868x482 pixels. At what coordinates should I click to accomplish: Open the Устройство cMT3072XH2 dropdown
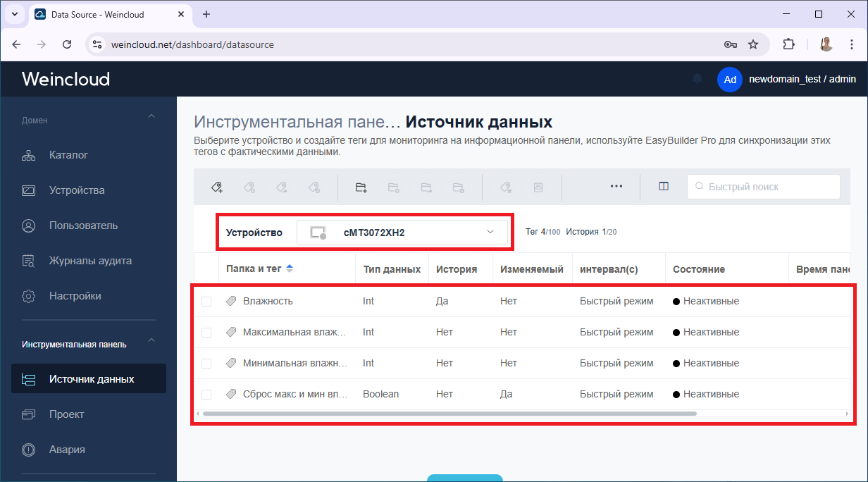[x=402, y=233]
